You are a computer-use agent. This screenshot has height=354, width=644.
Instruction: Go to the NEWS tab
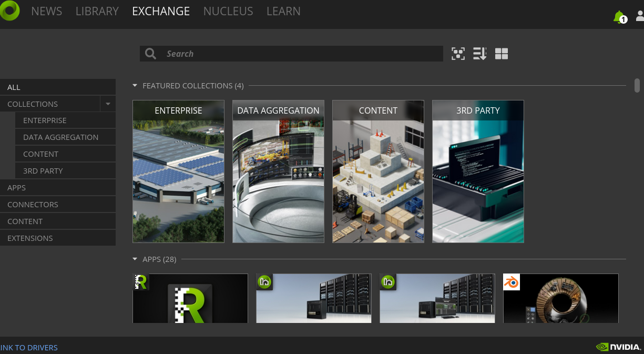47,11
